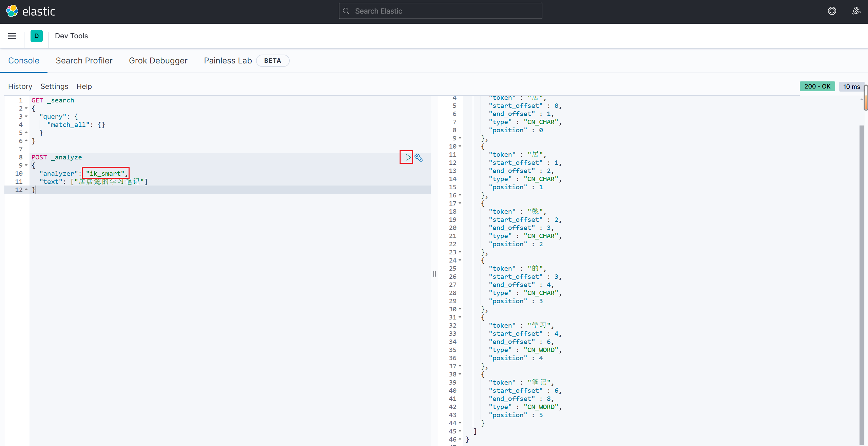
Task: Toggle output fold arrow at line 16
Action: click(x=460, y=195)
